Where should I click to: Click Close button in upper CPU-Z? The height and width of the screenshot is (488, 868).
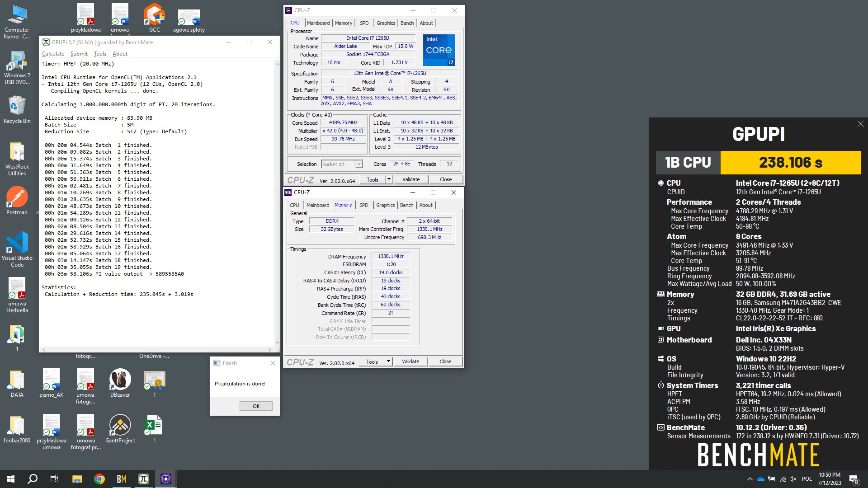[x=446, y=179]
